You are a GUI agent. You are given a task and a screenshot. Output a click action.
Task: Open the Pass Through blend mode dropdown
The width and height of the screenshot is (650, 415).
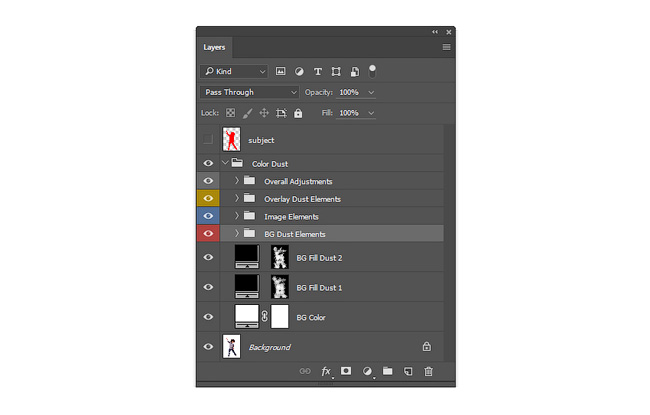250,92
